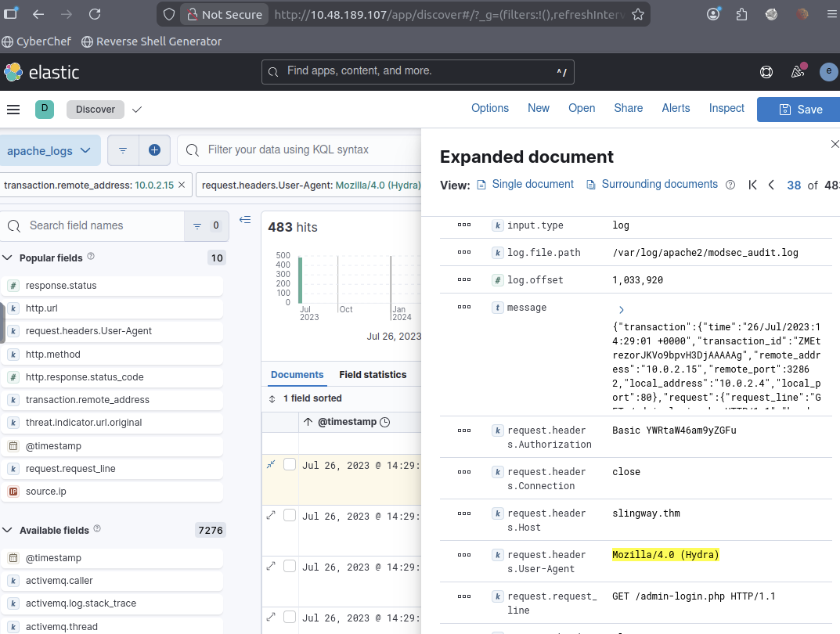Go to the previous document arrow
The height and width of the screenshot is (634, 840).
coord(771,185)
